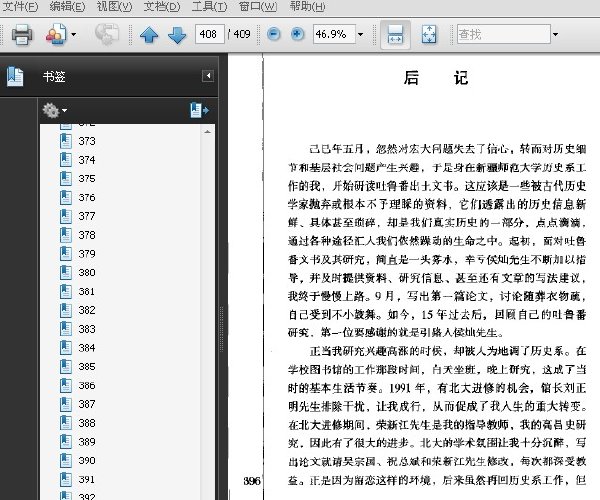The width and height of the screenshot is (600, 500).
Task: Open the bookmark options gear menu
Action: 54,110
